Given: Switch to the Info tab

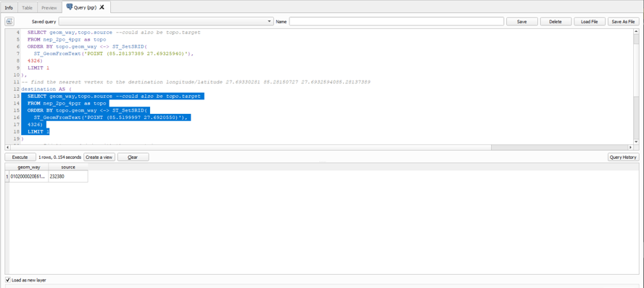Looking at the screenshot, I should click(9, 8).
